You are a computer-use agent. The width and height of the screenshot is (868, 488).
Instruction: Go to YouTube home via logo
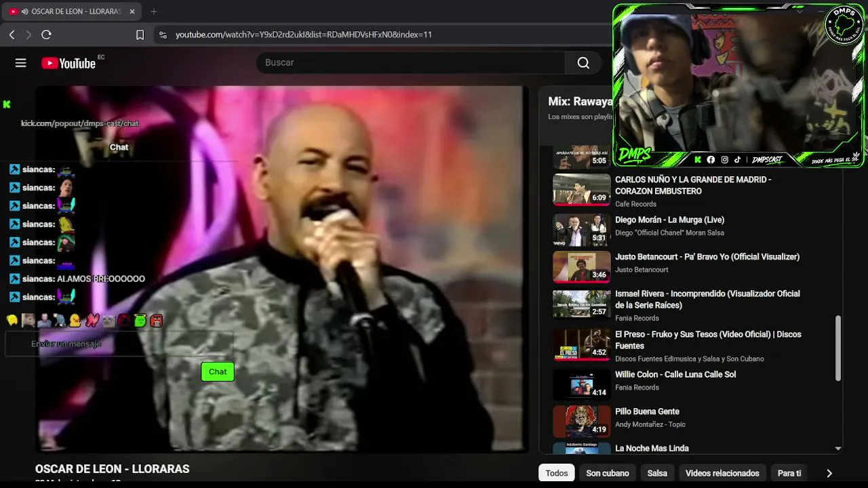click(x=68, y=63)
